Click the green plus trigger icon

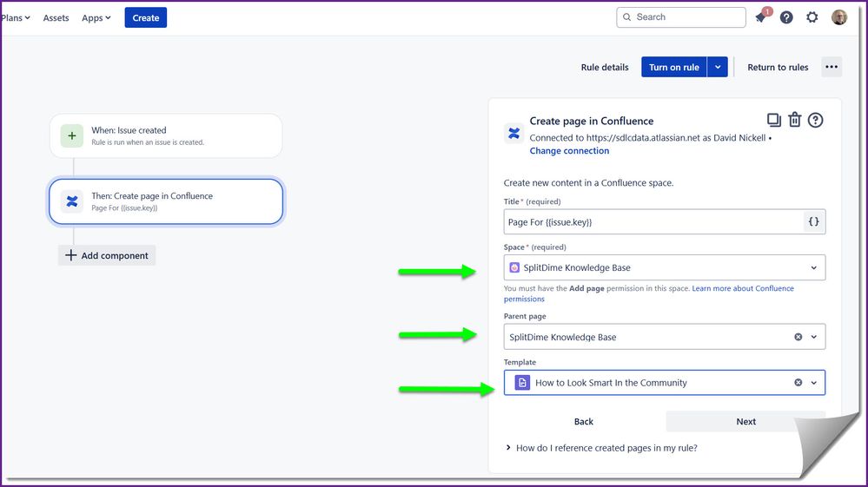coord(72,135)
